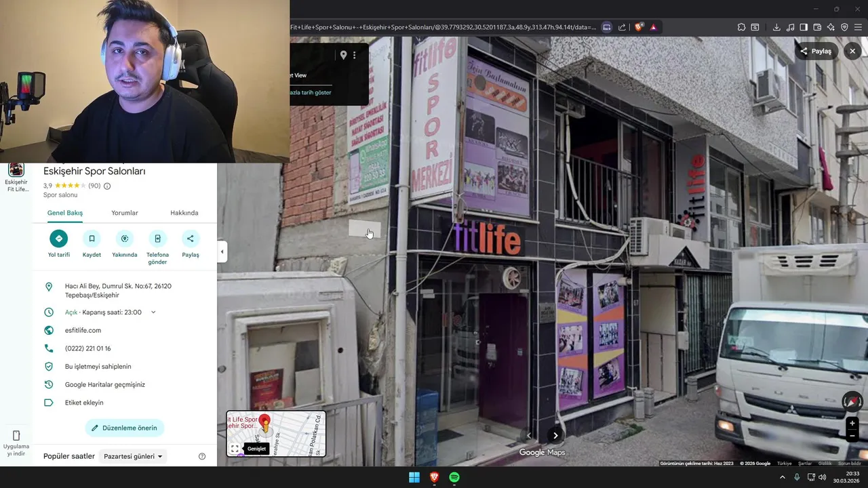Click the Şartlar footer link
The height and width of the screenshot is (488, 868).
click(805, 464)
